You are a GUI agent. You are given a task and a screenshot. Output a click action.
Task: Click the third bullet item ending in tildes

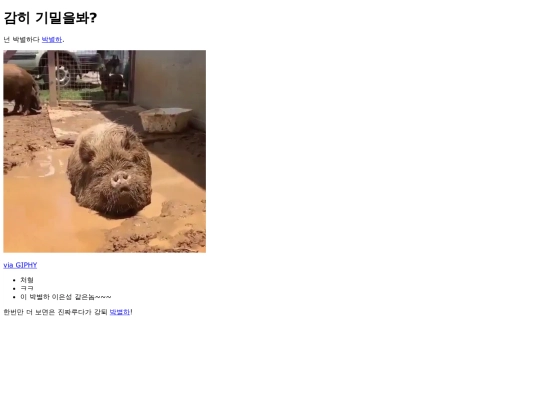66,297
